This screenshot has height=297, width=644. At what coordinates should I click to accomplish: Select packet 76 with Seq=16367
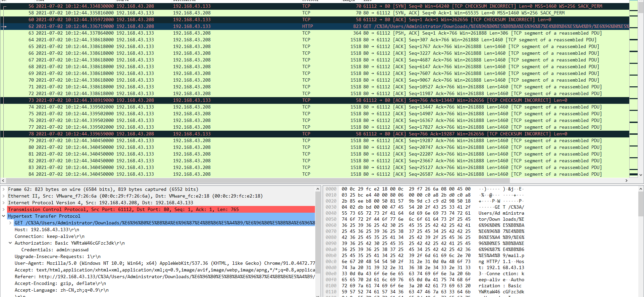315,120
